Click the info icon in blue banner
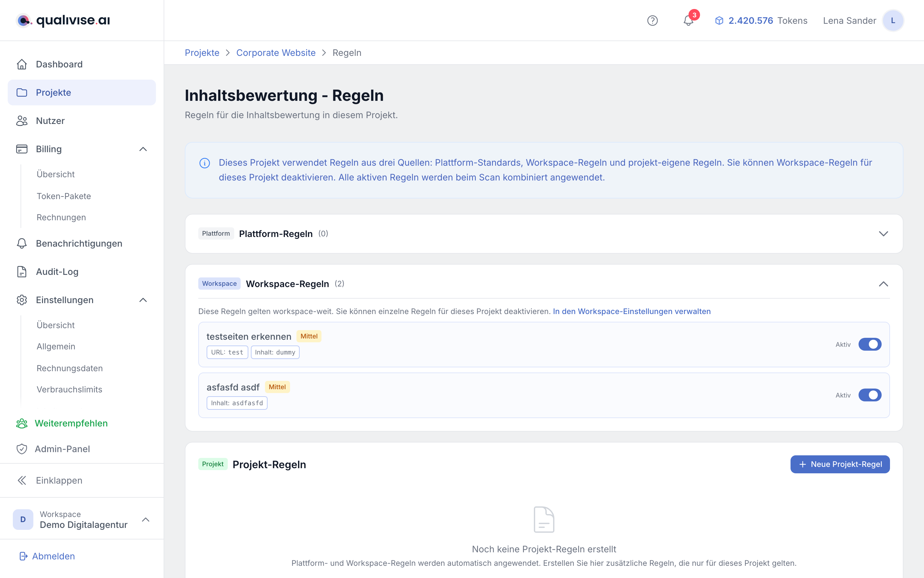 205,163
